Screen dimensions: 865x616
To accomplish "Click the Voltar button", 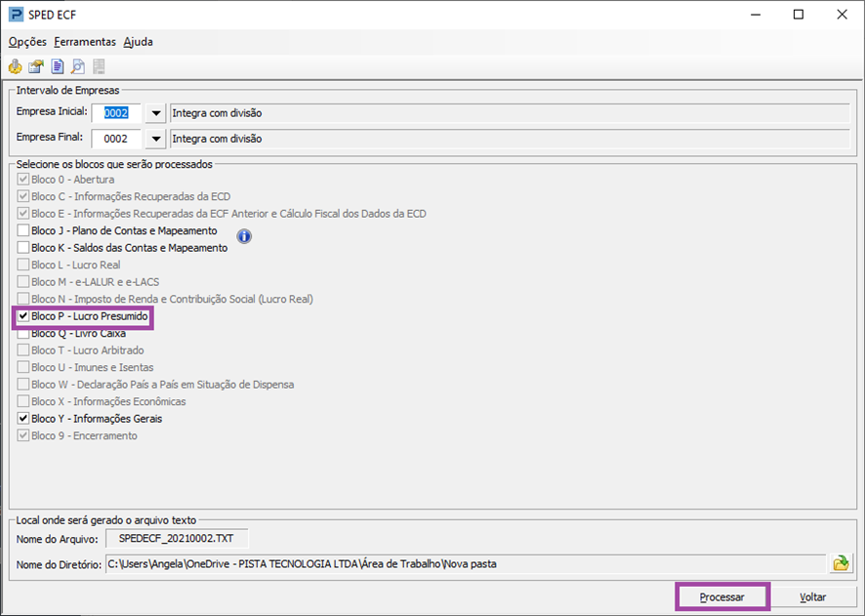I will (x=812, y=597).
